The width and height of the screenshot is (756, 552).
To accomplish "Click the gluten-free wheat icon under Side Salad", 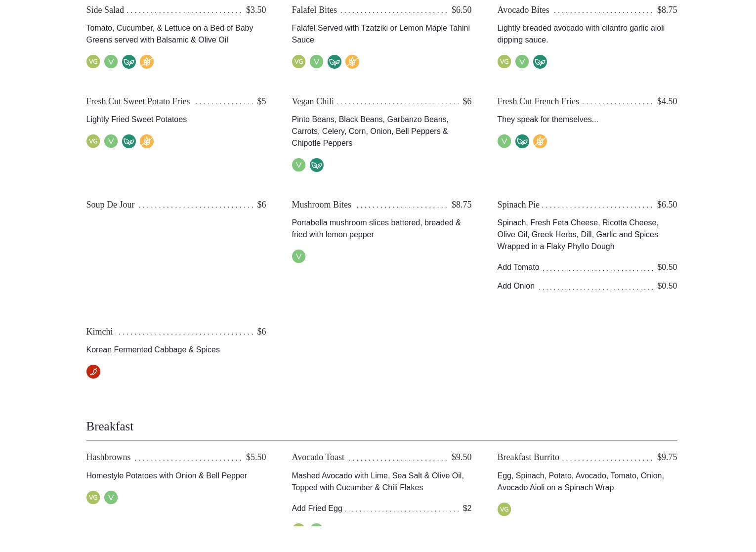I will click(x=146, y=62).
